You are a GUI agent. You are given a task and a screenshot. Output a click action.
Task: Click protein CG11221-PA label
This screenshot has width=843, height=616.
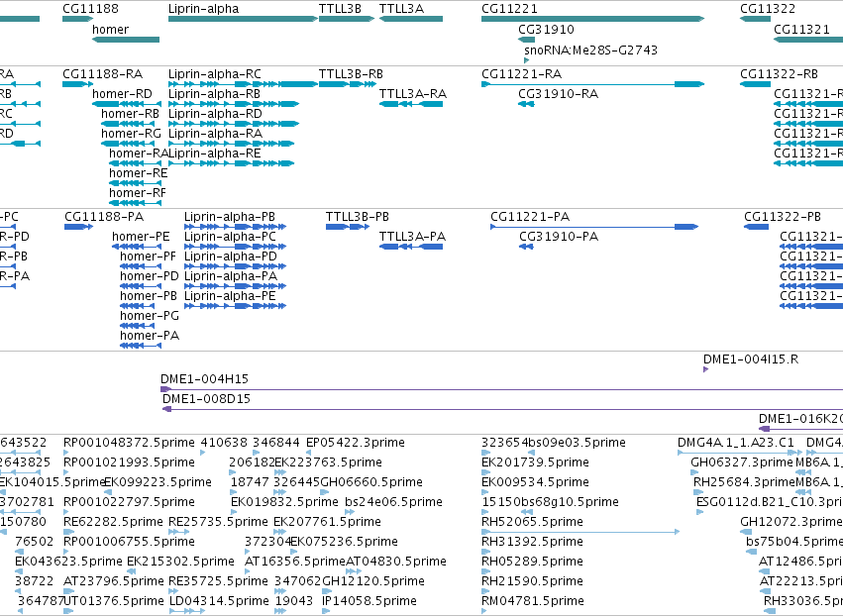(530, 217)
